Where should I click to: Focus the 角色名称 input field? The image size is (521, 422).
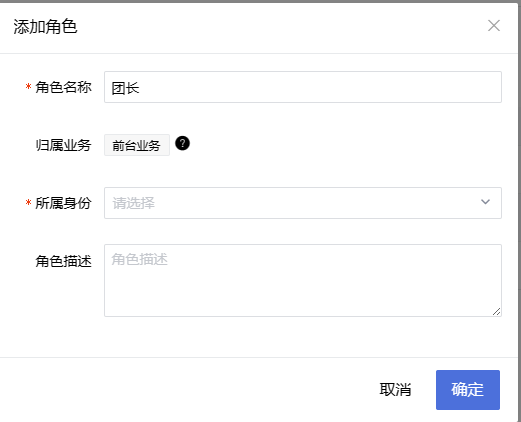(x=303, y=87)
